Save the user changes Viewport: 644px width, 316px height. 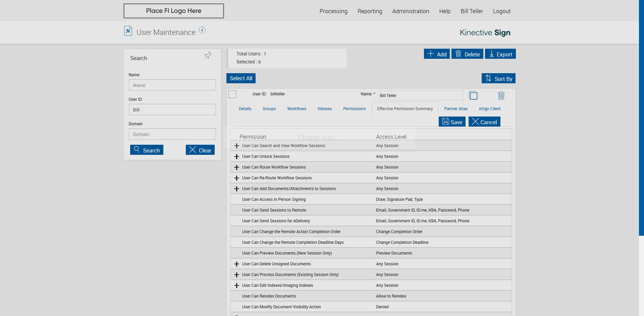click(452, 122)
